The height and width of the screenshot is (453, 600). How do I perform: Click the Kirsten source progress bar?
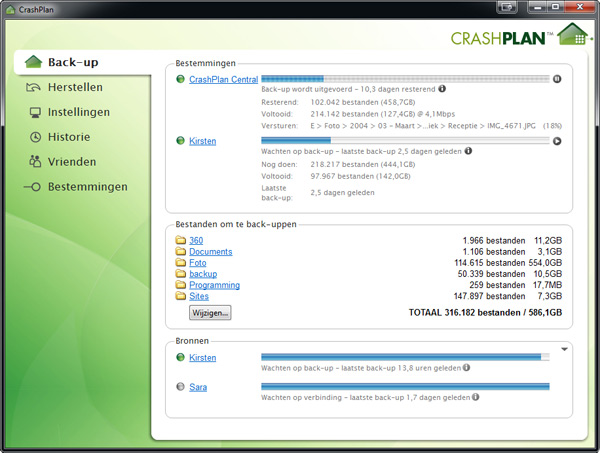pos(405,357)
